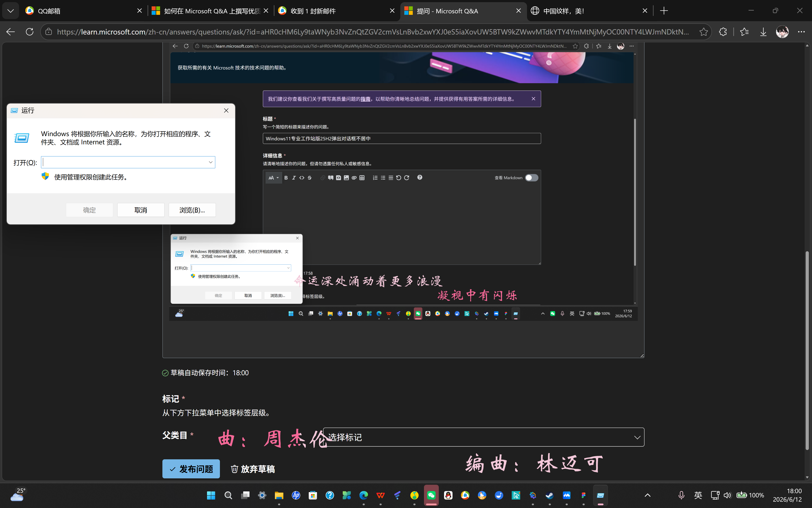The width and height of the screenshot is (812, 508).
Task: Switch input method via the 英 indicator
Action: [698, 495]
